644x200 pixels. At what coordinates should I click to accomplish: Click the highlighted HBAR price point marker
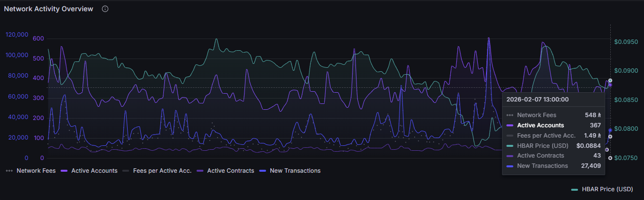point(610,80)
